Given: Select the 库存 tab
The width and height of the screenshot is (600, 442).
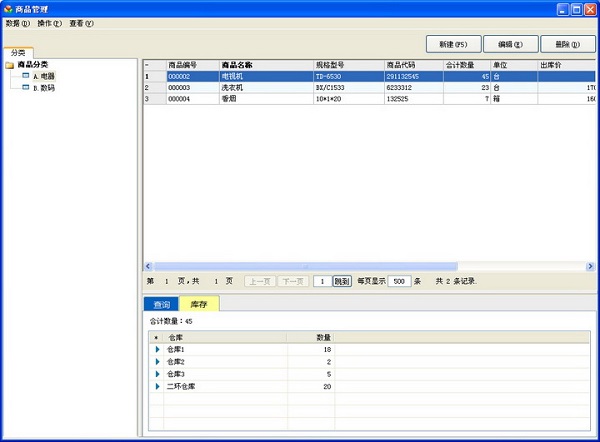Looking at the screenshot, I should click(198, 304).
